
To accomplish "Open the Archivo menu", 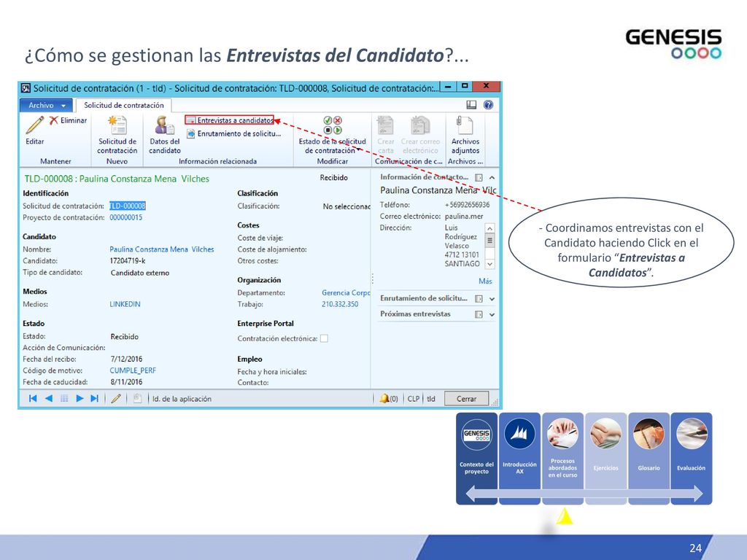I will 46,105.
